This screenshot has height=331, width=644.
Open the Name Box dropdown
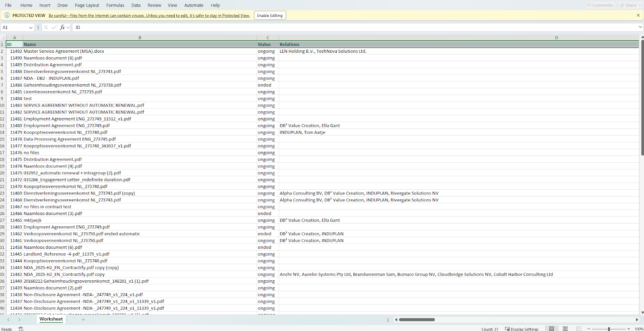31,27
